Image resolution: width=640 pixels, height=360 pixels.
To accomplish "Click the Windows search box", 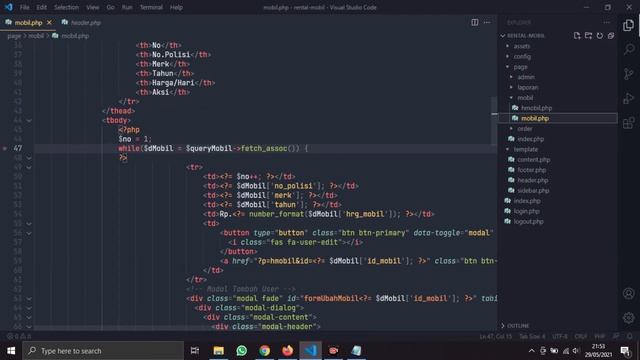I will [x=103, y=351].
